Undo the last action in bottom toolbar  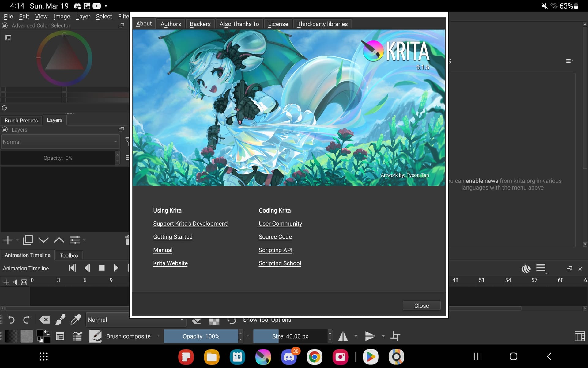pyautogui.click(x=11, y=320)
